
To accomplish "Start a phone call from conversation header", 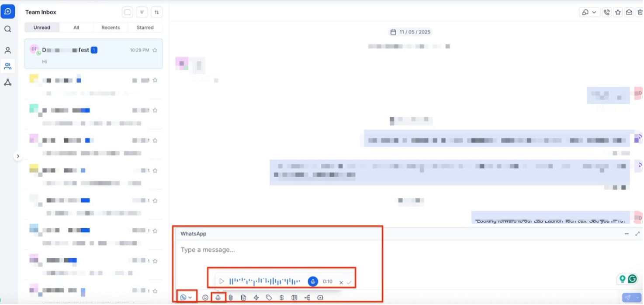I will click(606, 13).
